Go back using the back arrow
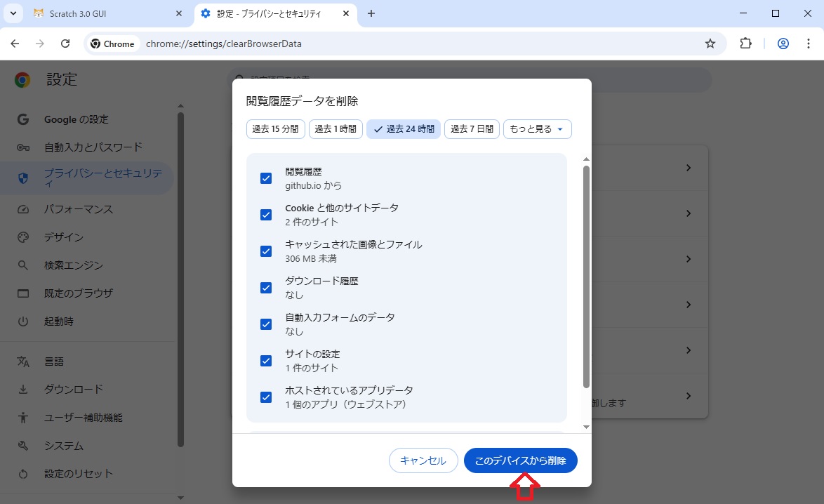 click(x=15, y=44)
